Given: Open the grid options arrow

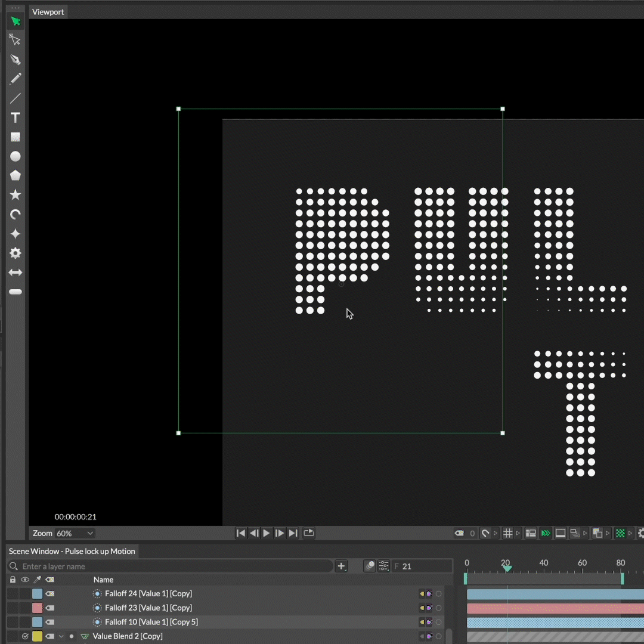Looking at the screenshot, I should pos(518,533).
